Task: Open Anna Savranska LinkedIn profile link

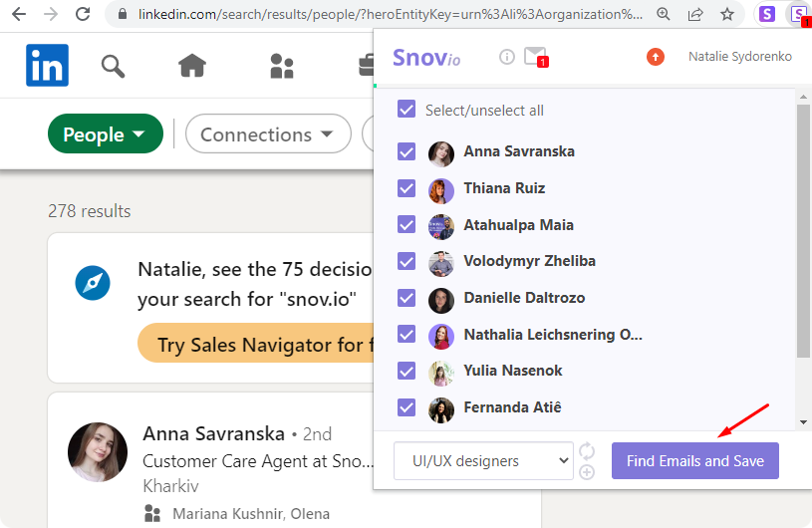Action: (x=213, y=433)
